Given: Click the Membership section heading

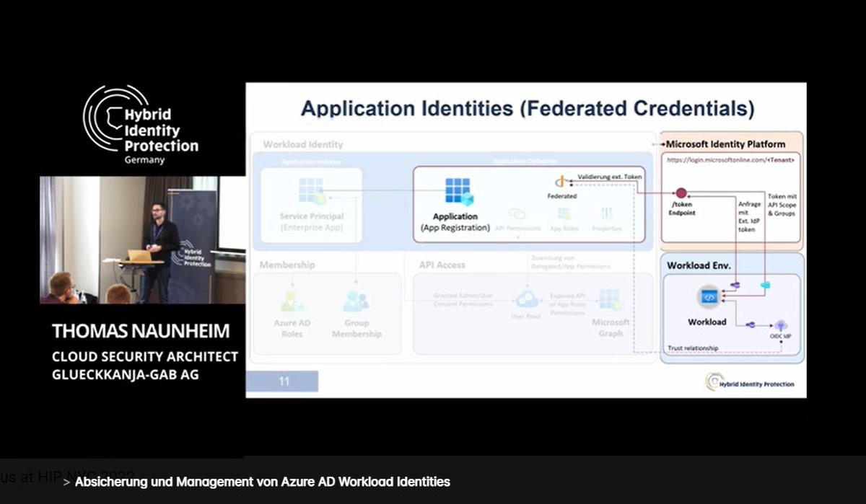Looking at the screenshot, I should (287, 265).
